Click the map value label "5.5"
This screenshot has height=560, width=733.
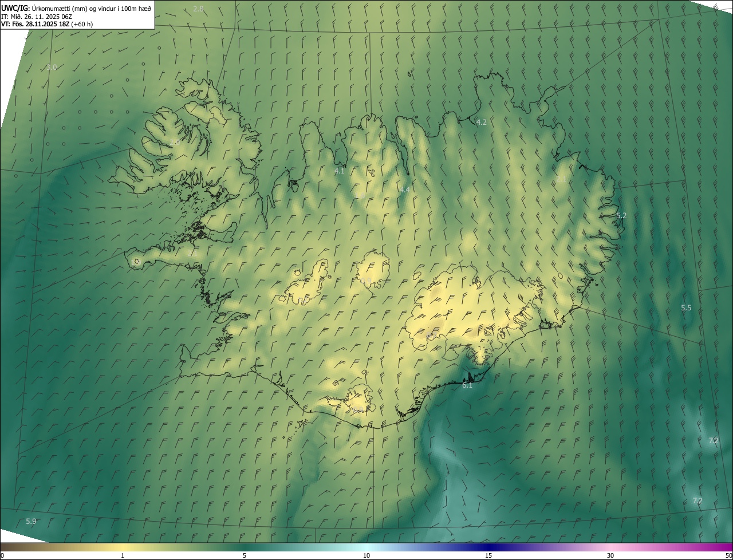(686, 307)
